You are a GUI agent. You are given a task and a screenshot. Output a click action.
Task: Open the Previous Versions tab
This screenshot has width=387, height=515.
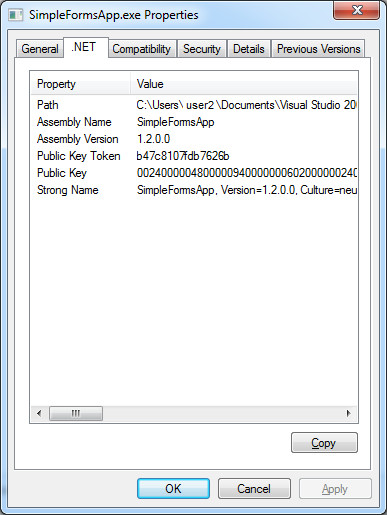point(318,49)
